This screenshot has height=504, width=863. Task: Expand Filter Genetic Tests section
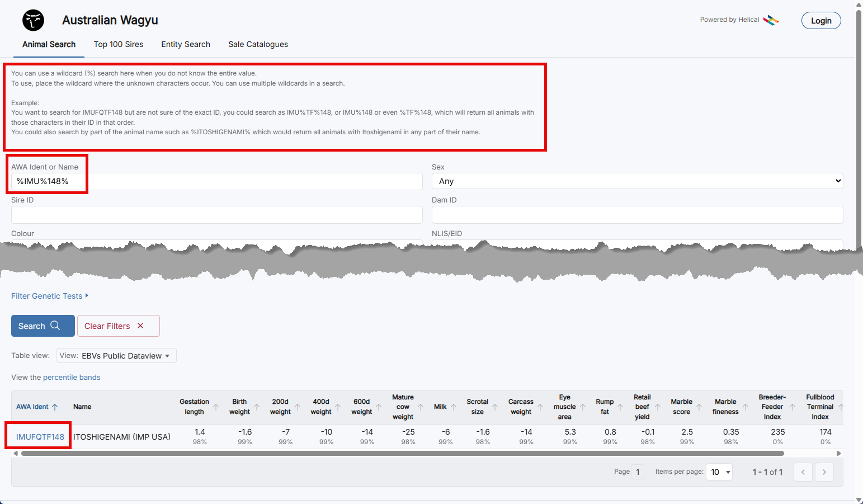click(50, 296)
